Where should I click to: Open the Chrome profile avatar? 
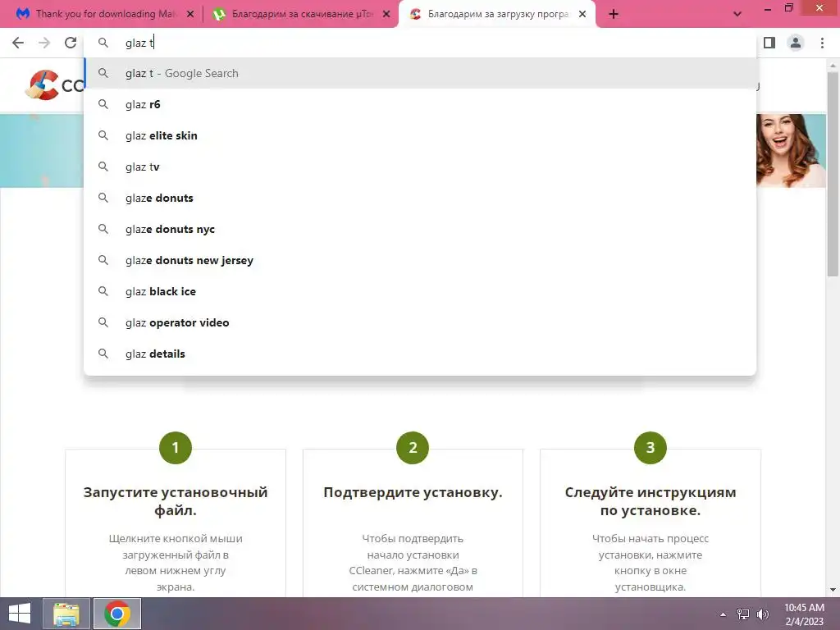(x=796, y=43)
